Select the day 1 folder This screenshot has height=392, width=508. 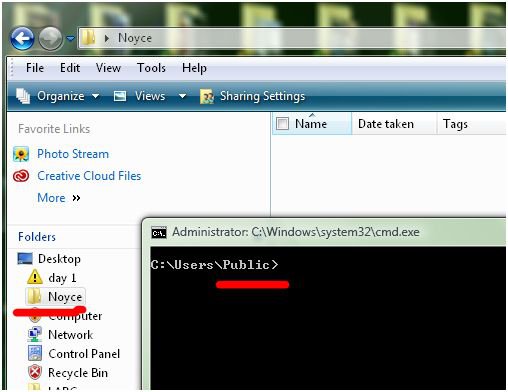62,278
